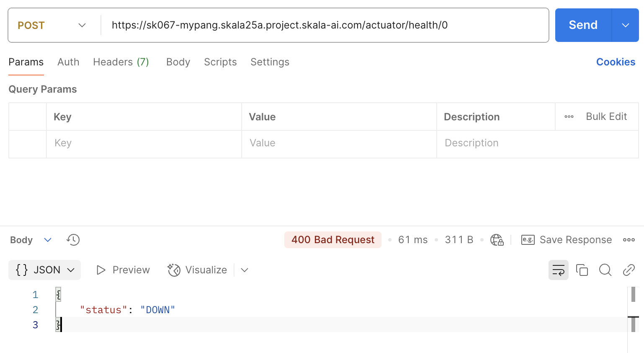Click the query param Key input field
The width and height of the screenshot is (644, 353).
point(144,143)
